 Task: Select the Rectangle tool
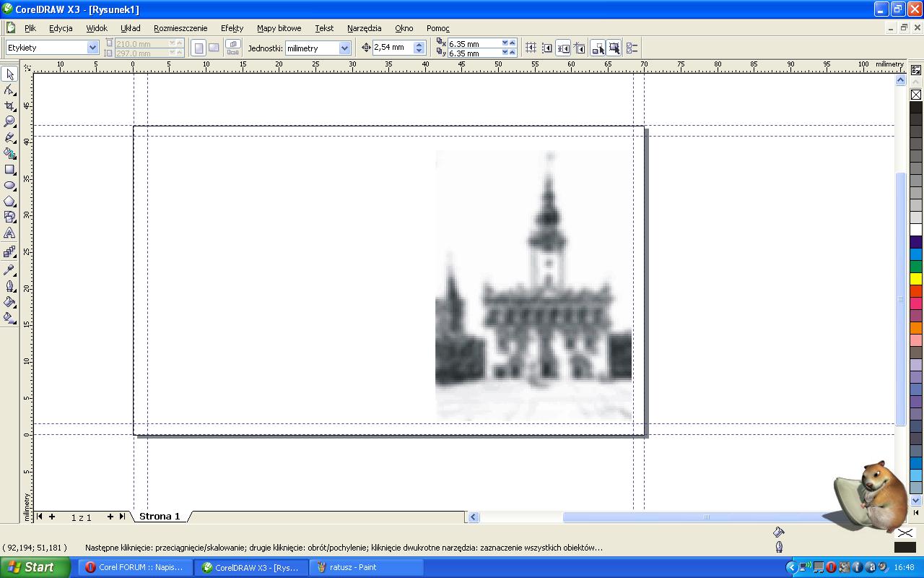9,170
